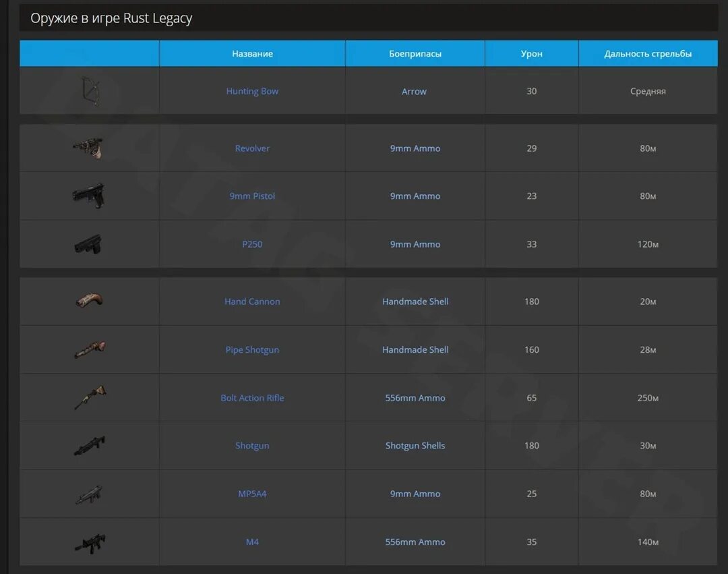The width and height of the screenshot is (728, 574).
Task: Click Handmade Shell in the Hand Cannon row
Action: (x=415, y=302)
